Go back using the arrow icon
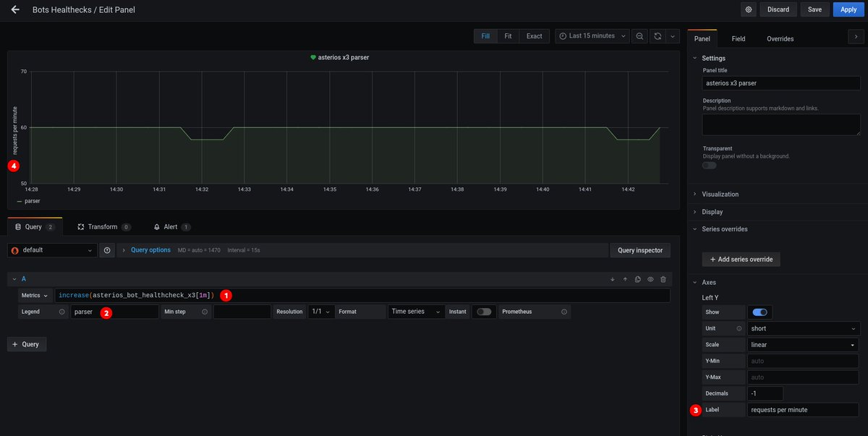The height and width of the screenshot is (436, 868). pos(15,10)
